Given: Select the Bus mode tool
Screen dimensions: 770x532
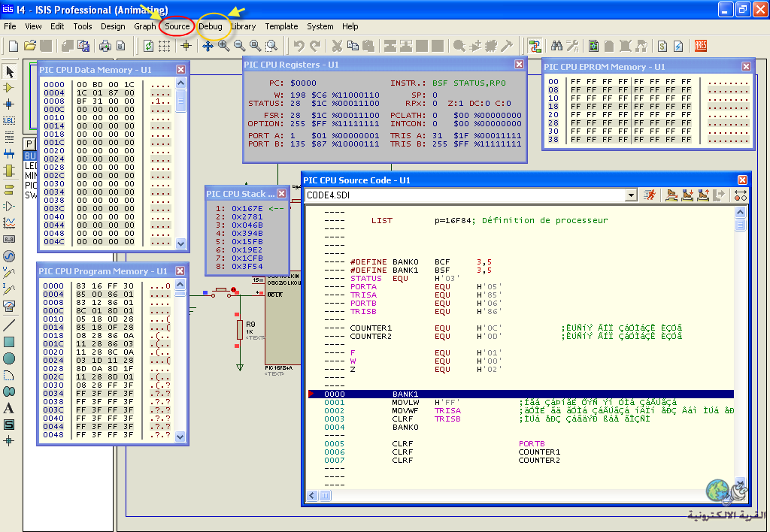Looking at the screenshot, I should 9,153.
